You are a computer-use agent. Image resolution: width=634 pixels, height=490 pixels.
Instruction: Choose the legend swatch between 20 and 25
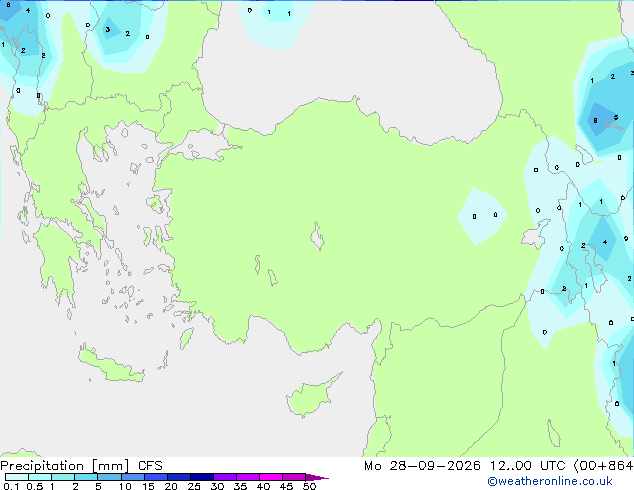pos(178,477)
